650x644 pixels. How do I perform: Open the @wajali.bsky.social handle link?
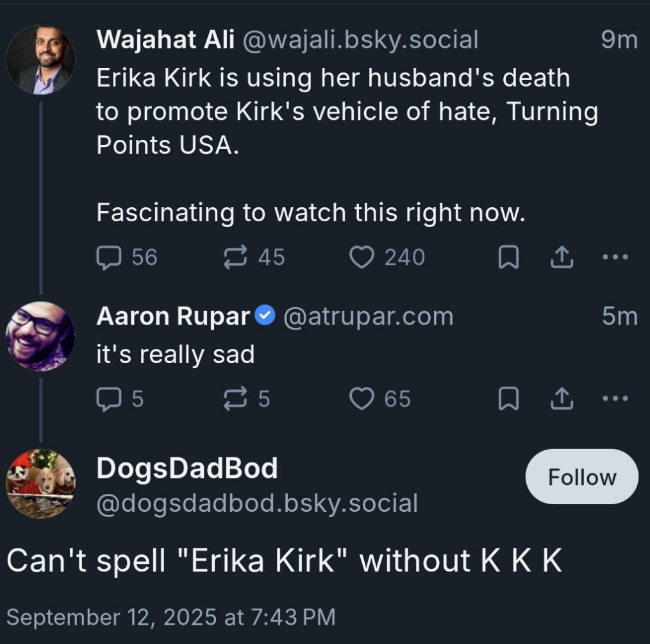[x=360, y=40]
